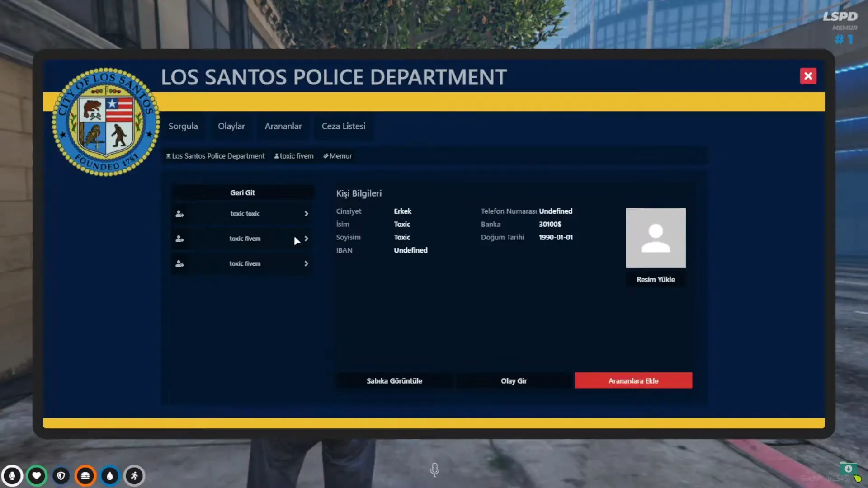868x488 pixels.
Task: Click the cash icon in the bottom-right corner
Action: (848, 469)
